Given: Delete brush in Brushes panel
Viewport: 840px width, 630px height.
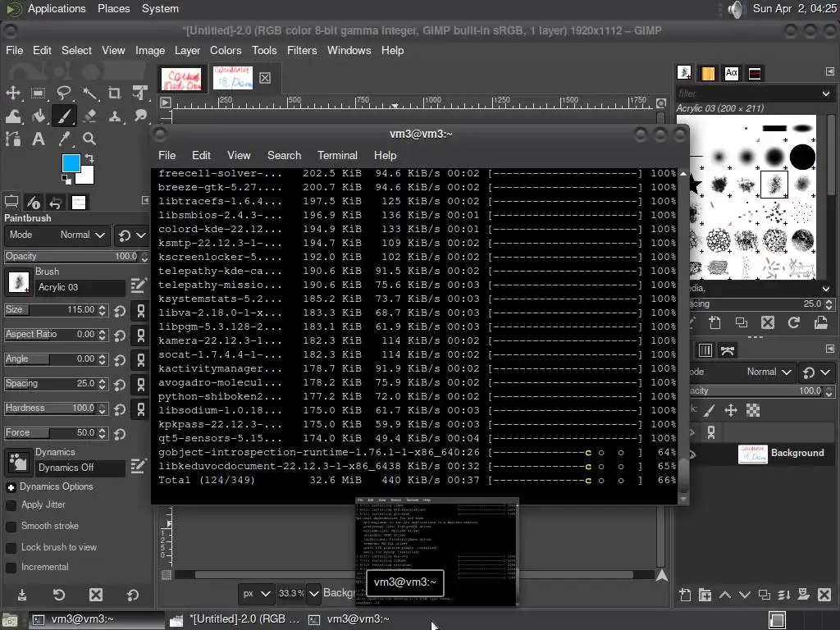Looking at the screenshot, I should tap(768, 322).
